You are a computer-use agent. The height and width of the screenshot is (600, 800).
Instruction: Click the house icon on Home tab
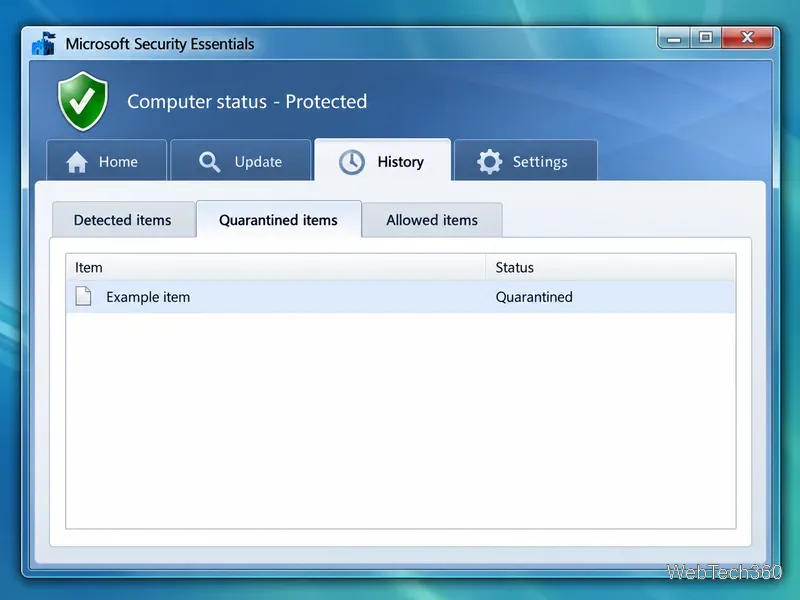[77, 162]
